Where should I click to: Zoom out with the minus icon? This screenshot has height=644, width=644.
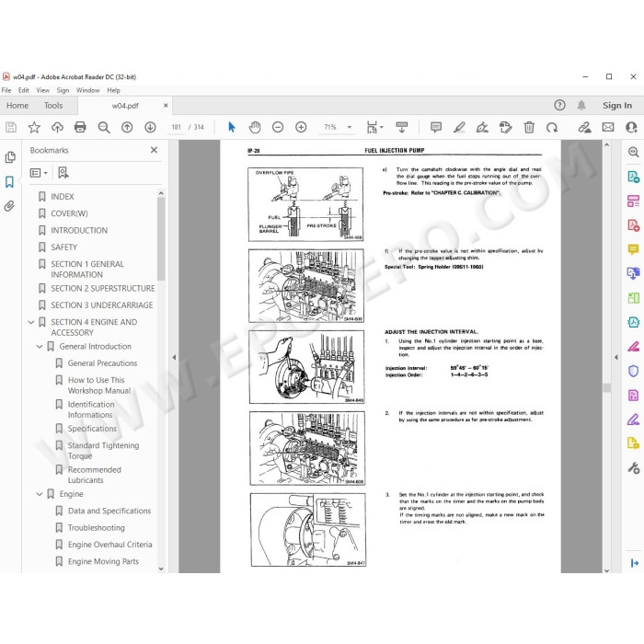point(278,127)
